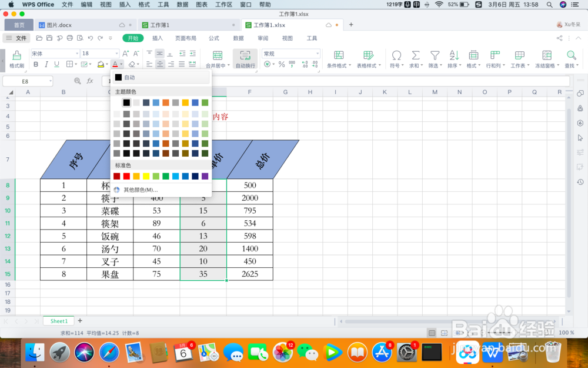
Task: Expand the quick access toolbar more arrow
Action: [x=111, y=38]
